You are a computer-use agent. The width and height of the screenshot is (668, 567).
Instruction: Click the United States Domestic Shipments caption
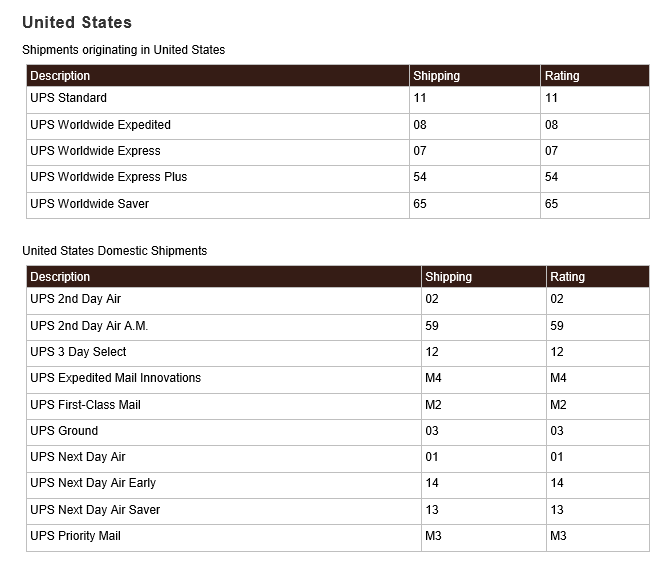115,250
